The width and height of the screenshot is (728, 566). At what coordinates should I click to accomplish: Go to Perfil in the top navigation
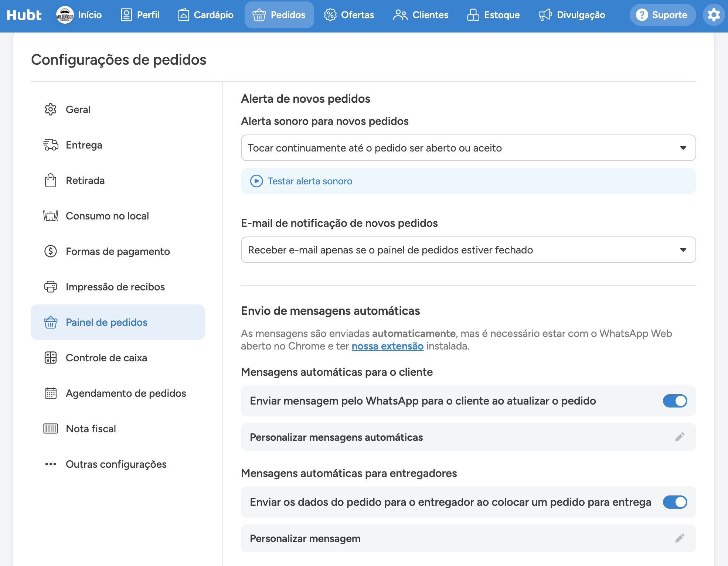point(140,15)
